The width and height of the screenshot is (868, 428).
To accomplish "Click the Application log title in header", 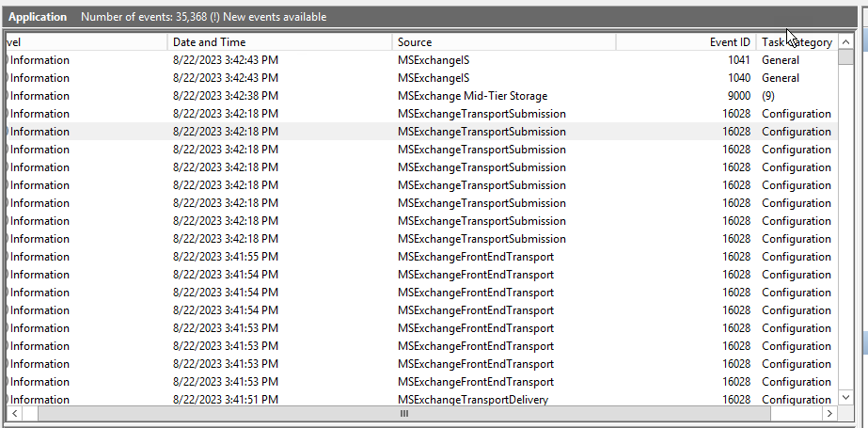I will [38, 17].
